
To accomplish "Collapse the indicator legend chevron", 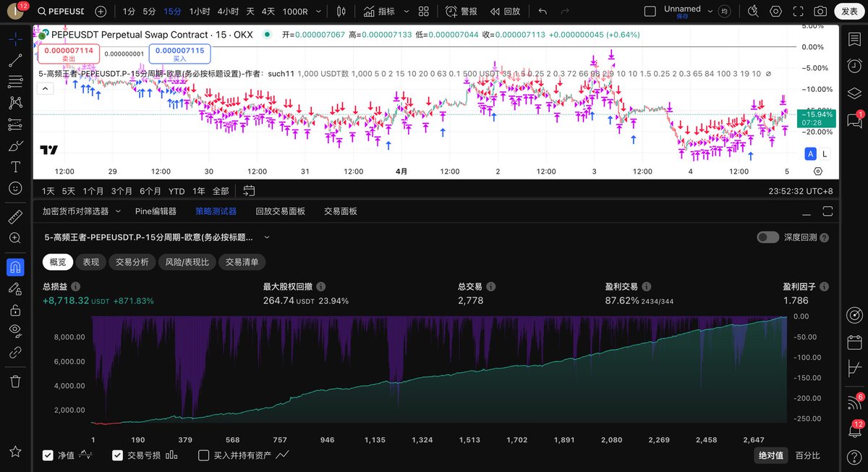I will 45,88.
